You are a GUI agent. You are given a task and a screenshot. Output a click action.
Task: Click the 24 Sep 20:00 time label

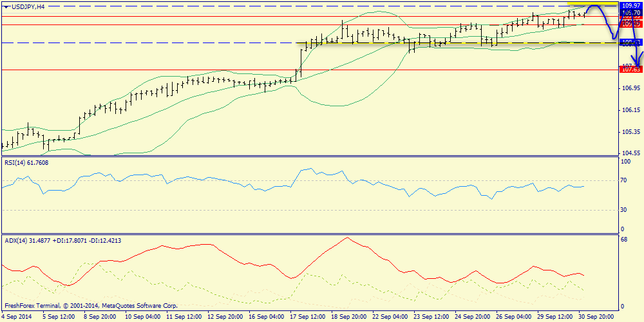(x=473, y=317)
